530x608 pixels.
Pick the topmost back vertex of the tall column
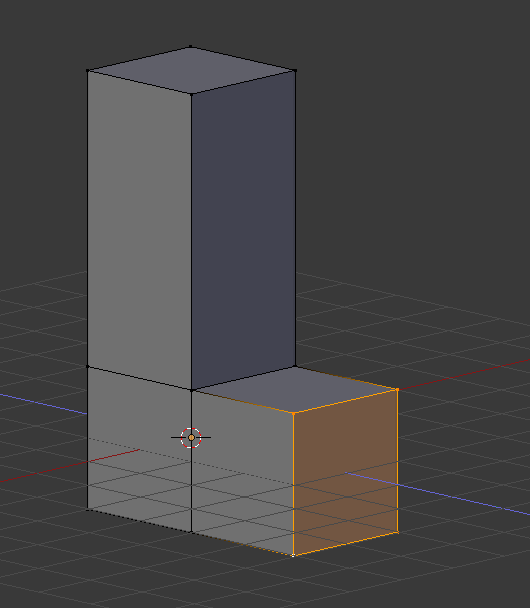(x=190, y=47)
